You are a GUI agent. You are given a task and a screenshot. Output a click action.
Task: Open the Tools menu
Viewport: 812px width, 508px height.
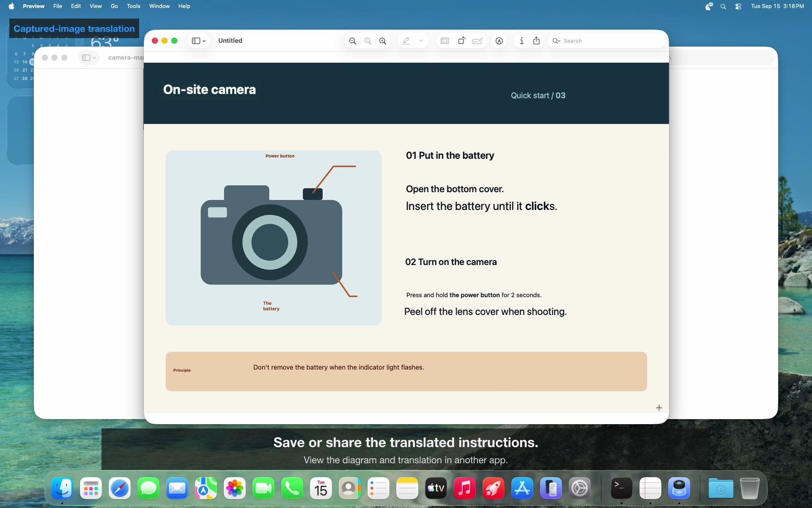(x=133, y=6)
